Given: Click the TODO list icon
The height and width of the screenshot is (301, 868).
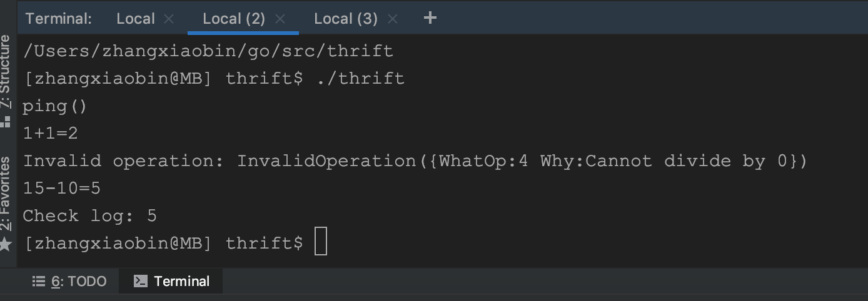Looking at the screenshot, I should pyautogui.click(x=39, y=282).
